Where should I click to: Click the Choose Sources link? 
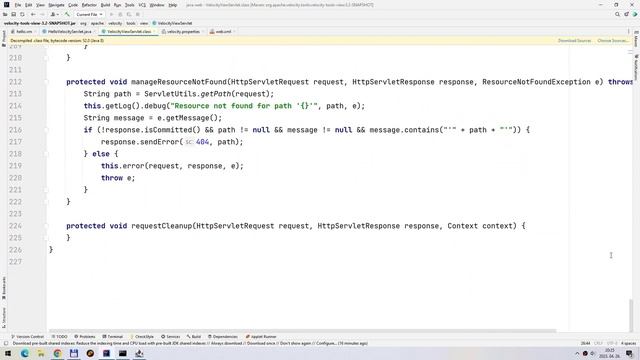pos(612,41)
